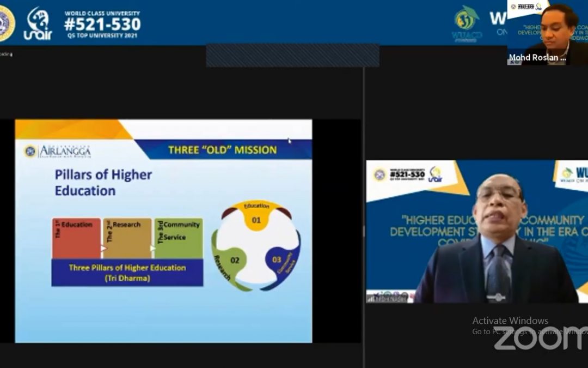Click the Zoom watermark logo
The image size is (588, 368).
pos(540,339)
